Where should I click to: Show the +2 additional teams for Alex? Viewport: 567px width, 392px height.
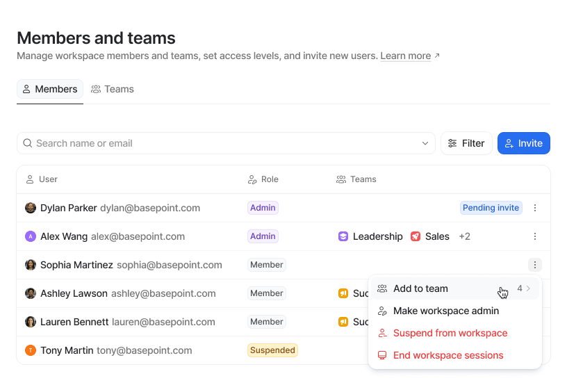[x=464, y=236]
